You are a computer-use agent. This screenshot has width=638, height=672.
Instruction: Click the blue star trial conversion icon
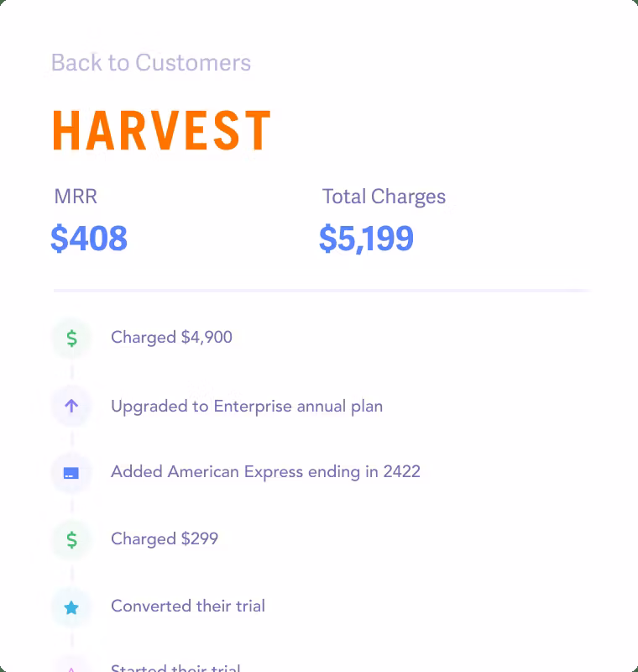click(x=71, y=607)
